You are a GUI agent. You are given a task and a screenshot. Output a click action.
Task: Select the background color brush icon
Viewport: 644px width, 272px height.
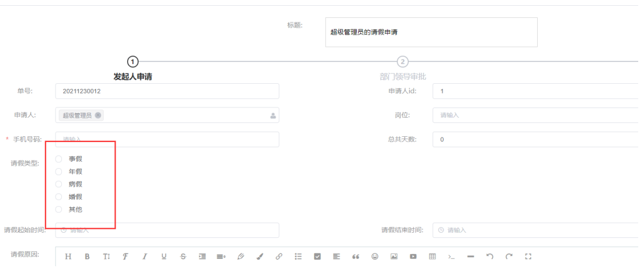[259, 256]
